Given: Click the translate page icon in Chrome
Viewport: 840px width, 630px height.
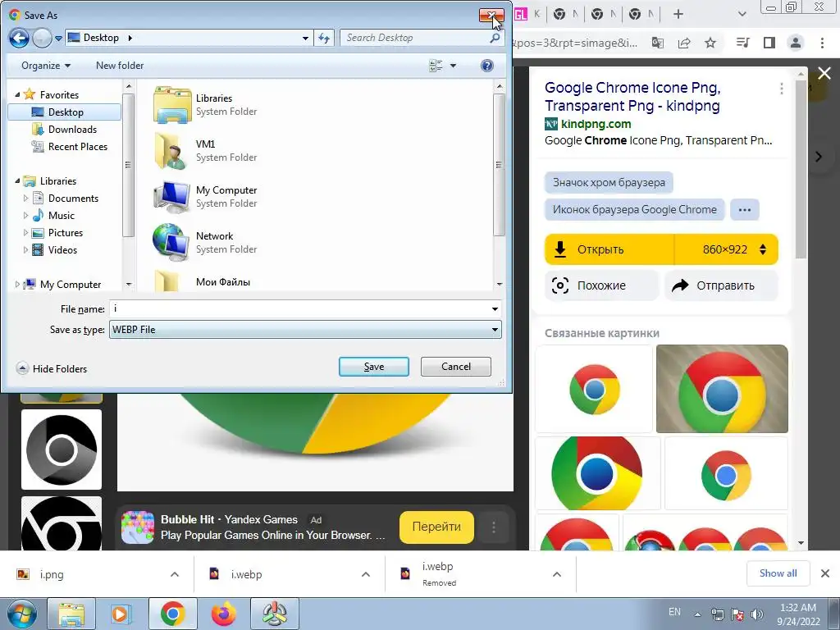Looking at the screenshot, I should [x=657, y=43].
